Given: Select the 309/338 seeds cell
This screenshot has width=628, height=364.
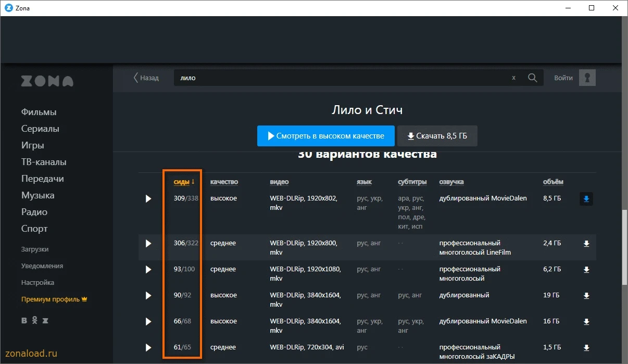Looking at the screenshot, I should [186, 198].
